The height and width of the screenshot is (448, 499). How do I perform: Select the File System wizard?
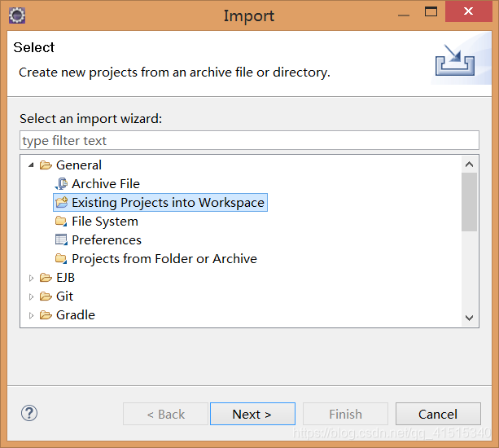click(x=105, y=222)
